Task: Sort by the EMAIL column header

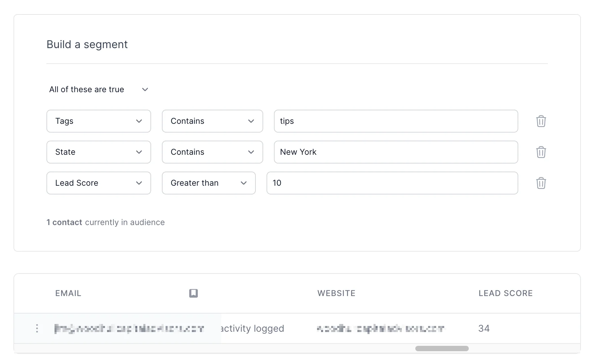Action: (68, 293)
